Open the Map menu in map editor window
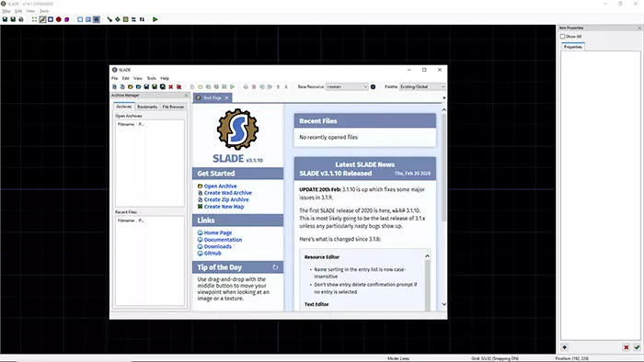The height and width of the screenshot is (362, 644). [6, 11]
